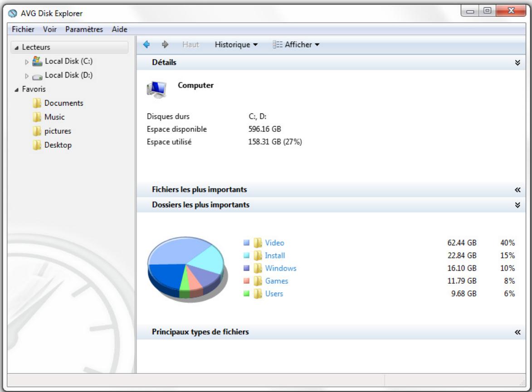The height and width of the screenshot is (392, 532).
Task: Collapse the Dossiers les plus importants chevron
Action: tap(517, 205)
